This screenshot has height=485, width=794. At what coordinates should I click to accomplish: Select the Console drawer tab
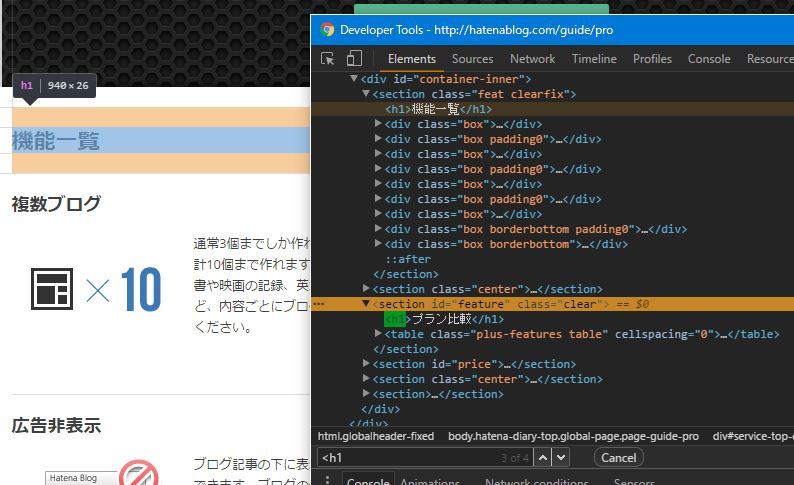[x=368, y=481]
